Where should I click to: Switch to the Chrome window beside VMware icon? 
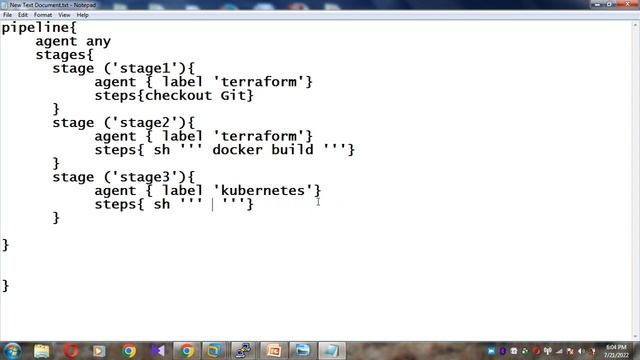(x=187, y=351)
